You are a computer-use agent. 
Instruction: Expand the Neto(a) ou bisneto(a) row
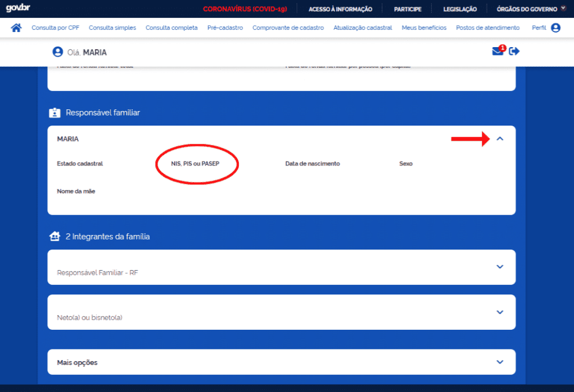(x=500, y=312)
